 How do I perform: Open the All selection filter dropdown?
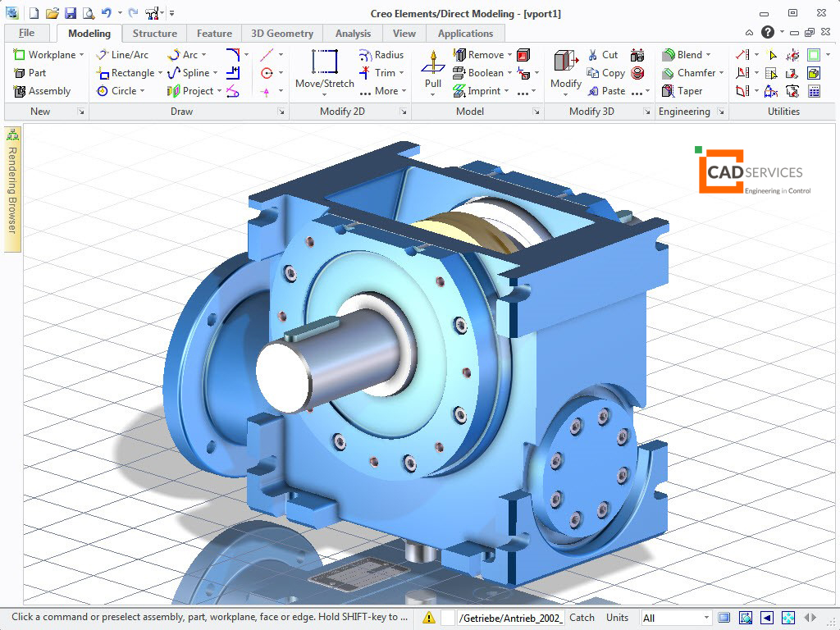[x=676, y=618]
